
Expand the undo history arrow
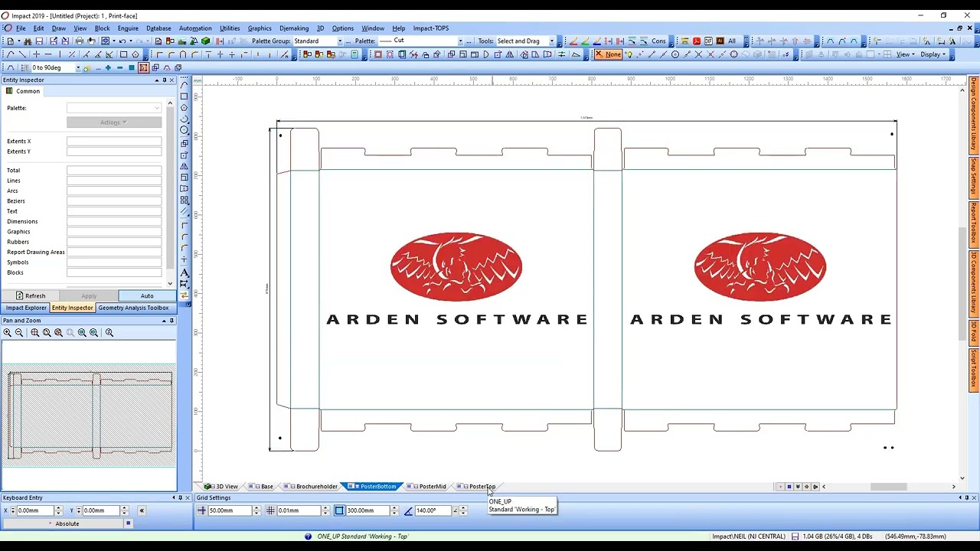click(x=131, y=41)
